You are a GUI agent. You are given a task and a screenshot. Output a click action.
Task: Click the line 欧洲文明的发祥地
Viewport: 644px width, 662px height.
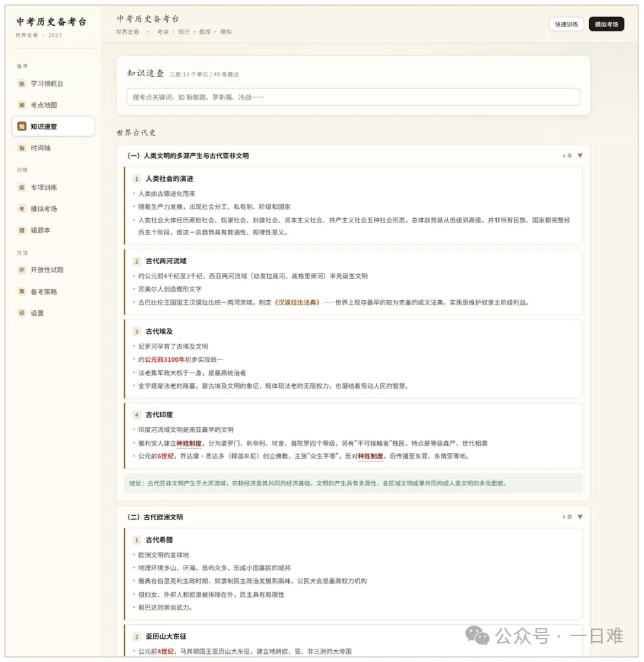(x=163, y=555)
